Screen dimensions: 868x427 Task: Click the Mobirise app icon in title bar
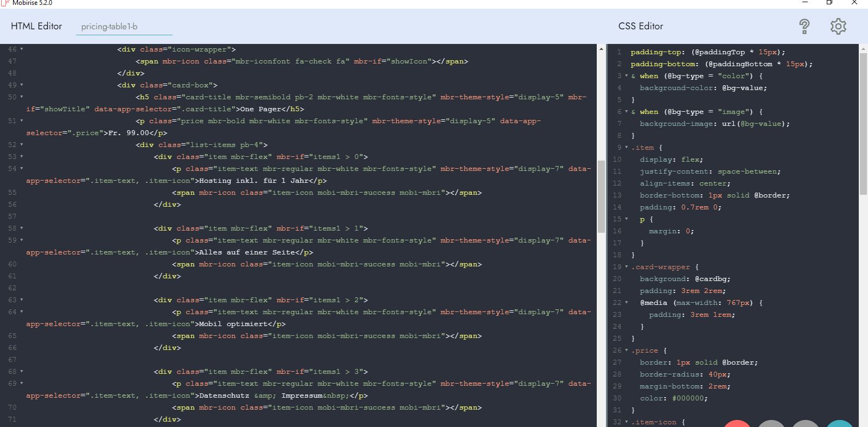(x=5, y=3)
